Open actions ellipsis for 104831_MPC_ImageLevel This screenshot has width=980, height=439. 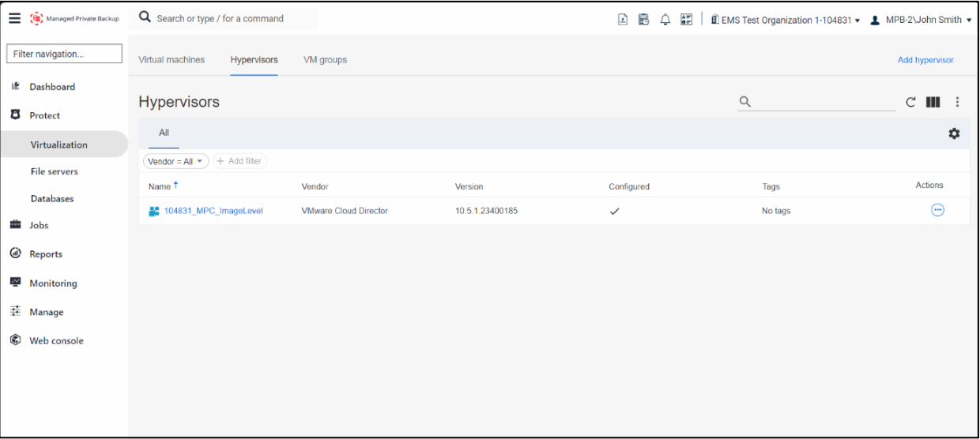937,210
